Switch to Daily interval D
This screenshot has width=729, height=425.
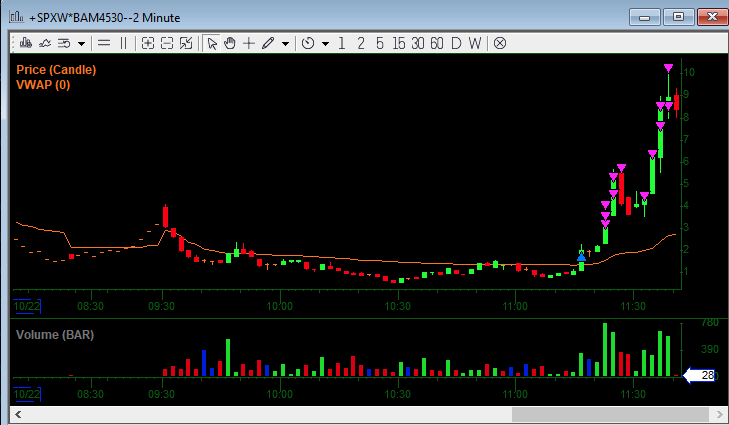pos(456,43)
